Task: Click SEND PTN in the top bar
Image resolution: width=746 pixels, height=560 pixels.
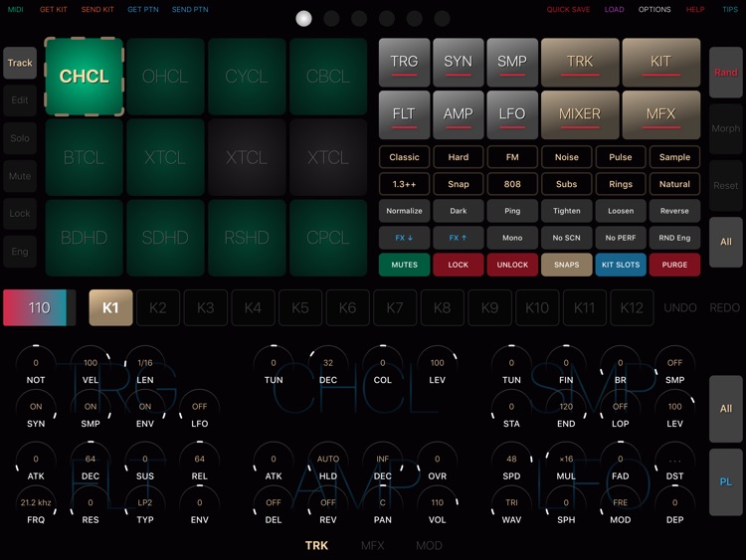Action: coord(190,9)
